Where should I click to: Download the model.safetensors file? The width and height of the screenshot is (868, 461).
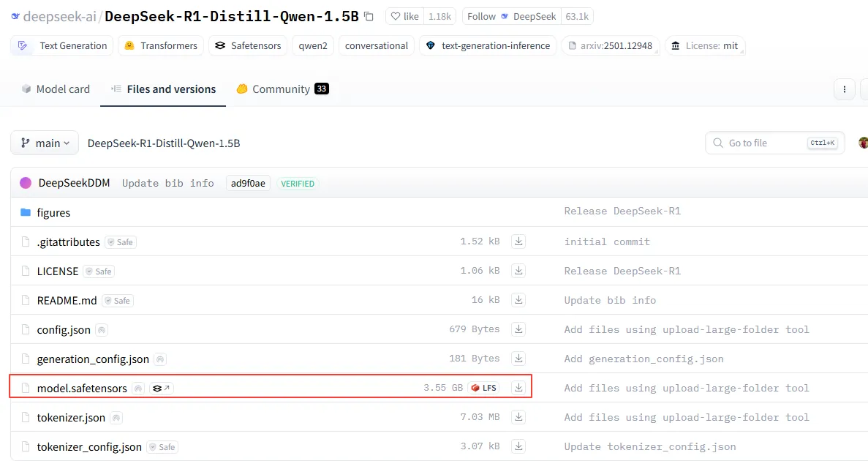pos(518,388)
